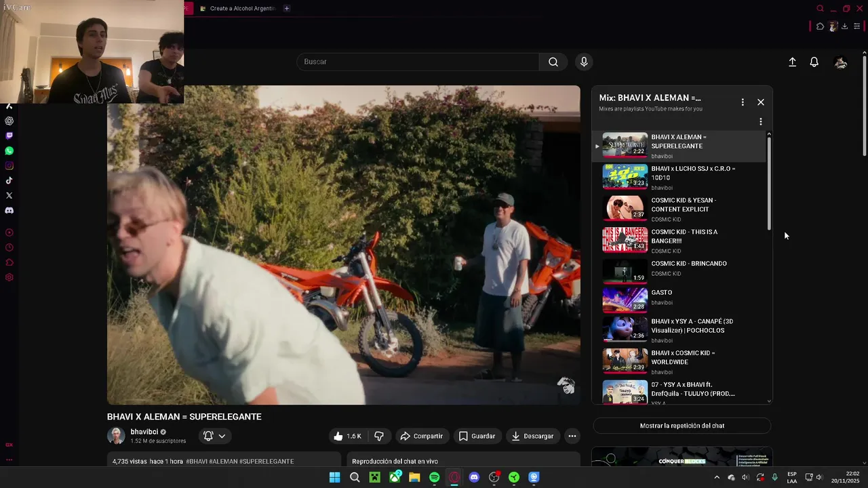The image size is (868, 488).
Task: Click the Guardar save button
Action: point(477,436)
